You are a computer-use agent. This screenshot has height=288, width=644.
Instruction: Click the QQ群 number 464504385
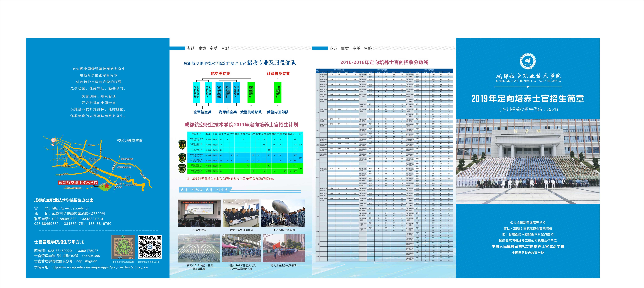(x=91, y=256)
